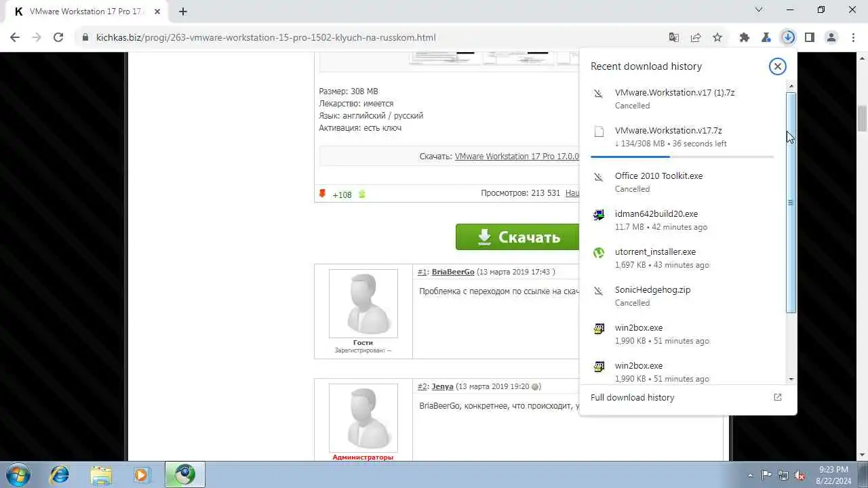
Task: Open the translate page icon
Action: pyautogui.click(x=673, y=38)
